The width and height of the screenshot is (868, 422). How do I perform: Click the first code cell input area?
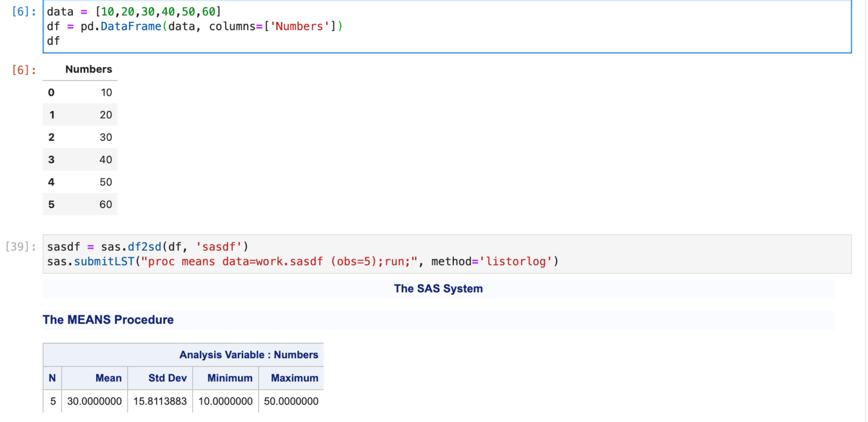point(447,27)
